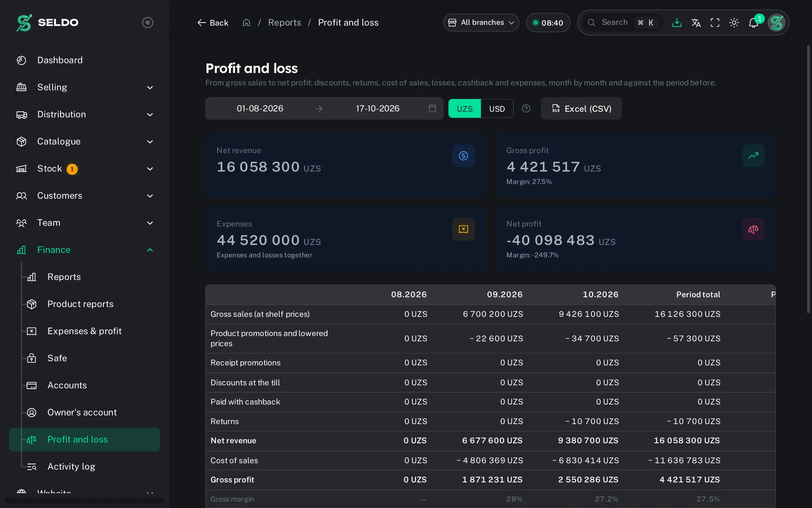Expand the Catalogue menu chevron
The height and width of the screenshot is (508, 812).
(x=150, y=141)
